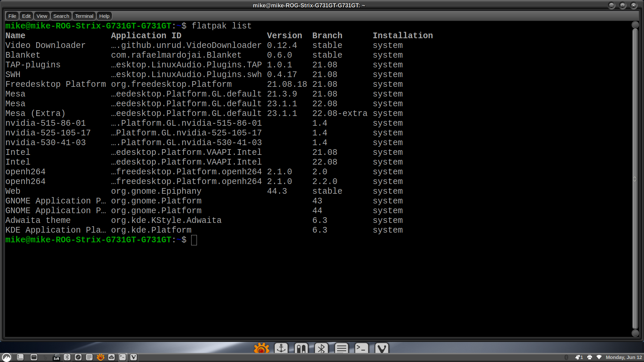Click the scrollbar top arrow button
644x362 pixels.
coord(635,25)
